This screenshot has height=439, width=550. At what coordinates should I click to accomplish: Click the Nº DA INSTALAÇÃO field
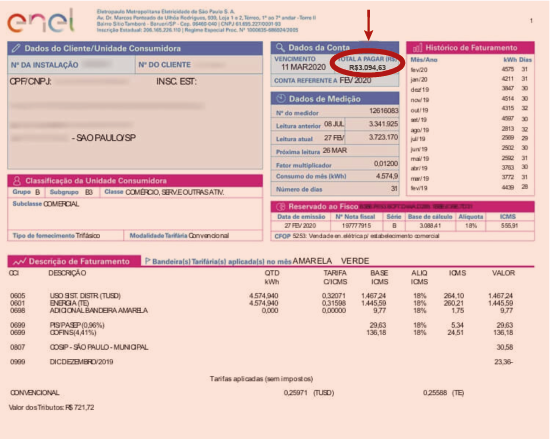pyautogui.click(x=71, y=65)
